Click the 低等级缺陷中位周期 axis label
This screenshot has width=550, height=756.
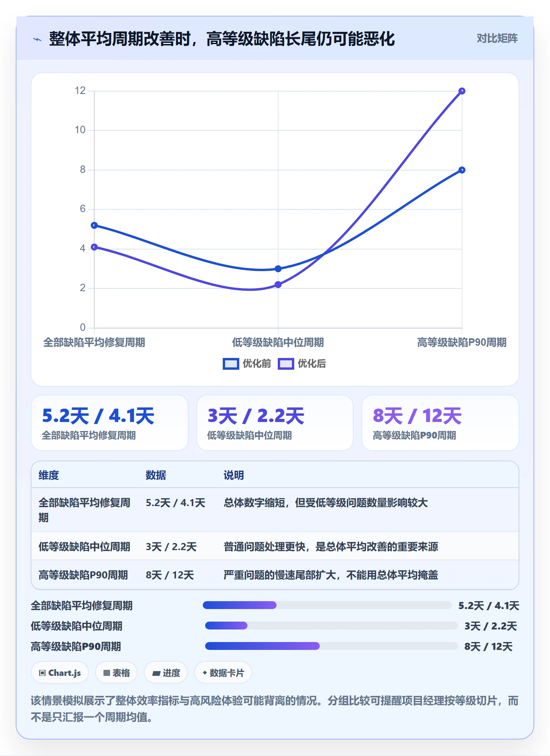278,343
